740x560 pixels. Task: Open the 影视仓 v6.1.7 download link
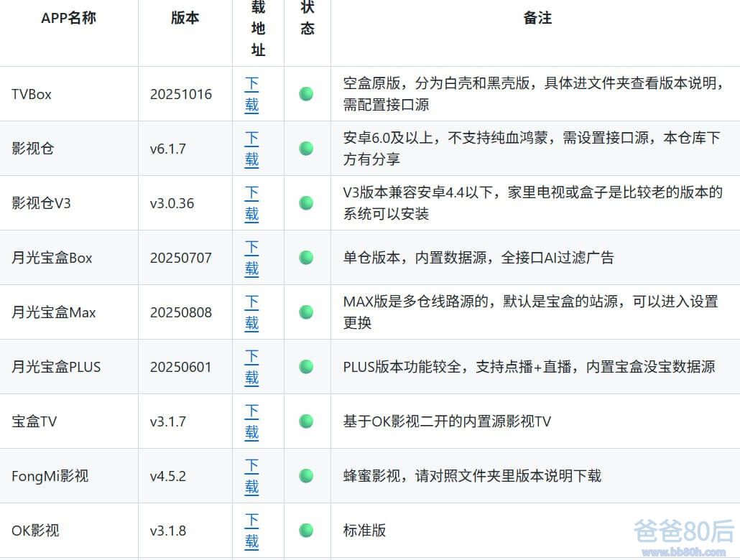pos(251,149)
